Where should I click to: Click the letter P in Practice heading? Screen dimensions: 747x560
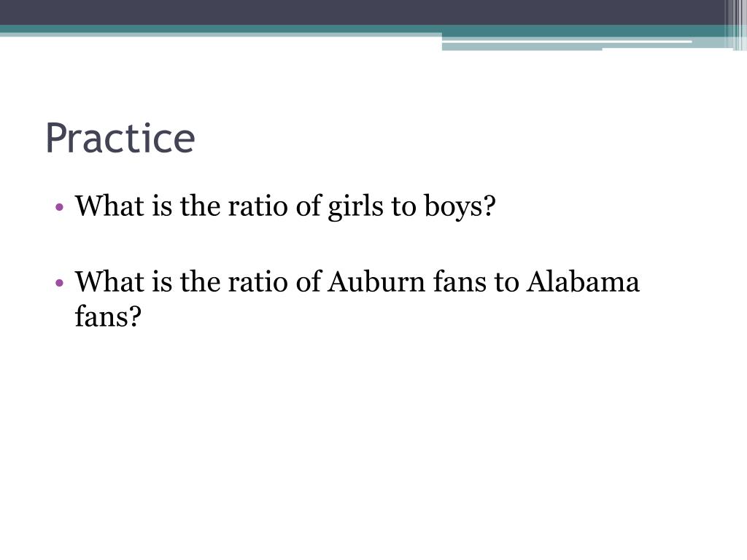pos(55,138)
